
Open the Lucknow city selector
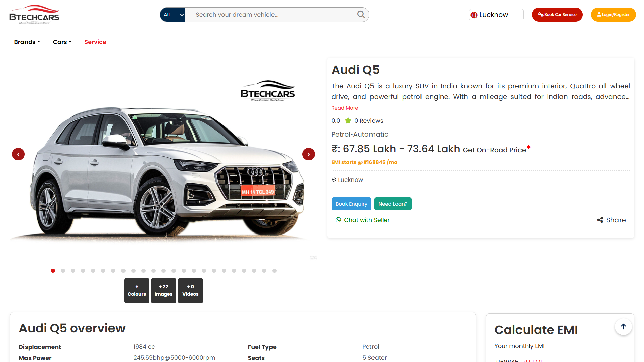pyautogui.click(x=496, y=15)
